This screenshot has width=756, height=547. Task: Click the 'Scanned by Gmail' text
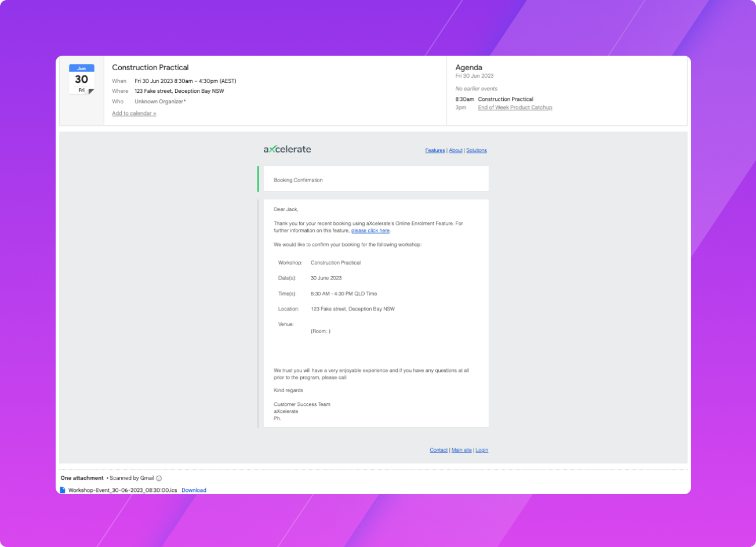point(132,478)
